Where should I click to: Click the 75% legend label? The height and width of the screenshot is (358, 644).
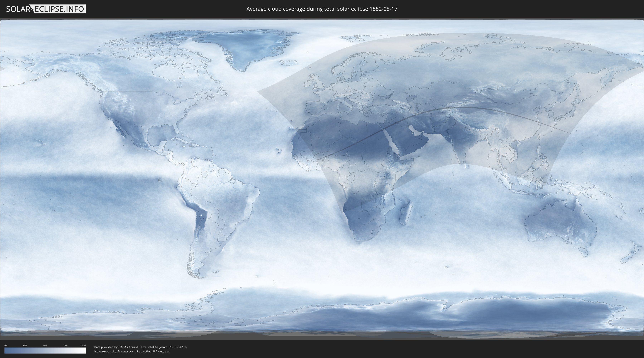(65, 345)
